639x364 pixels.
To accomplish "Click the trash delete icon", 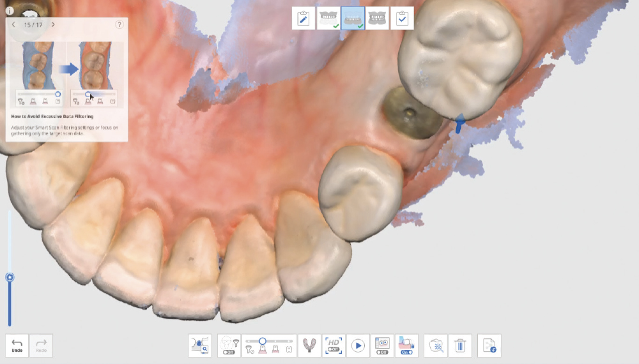I will tap(460, 345).
